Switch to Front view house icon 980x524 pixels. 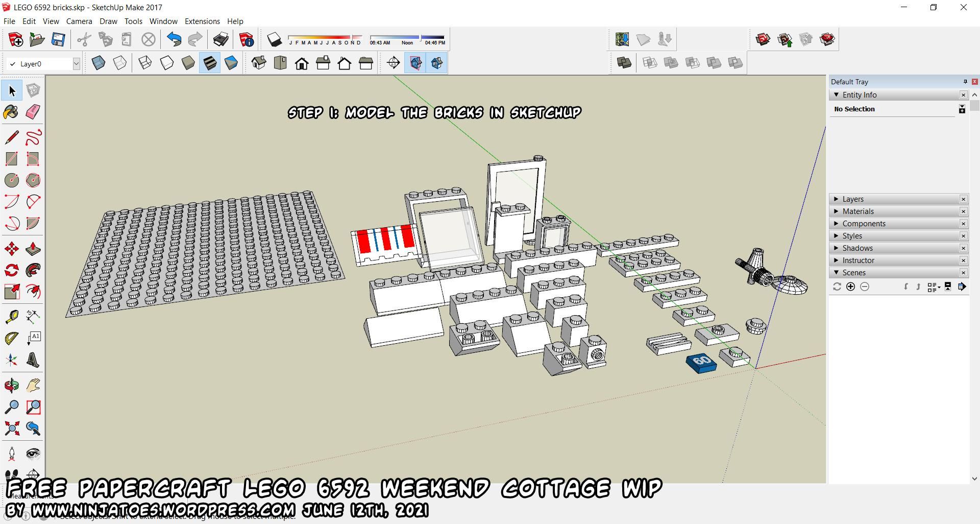(302, 63)
